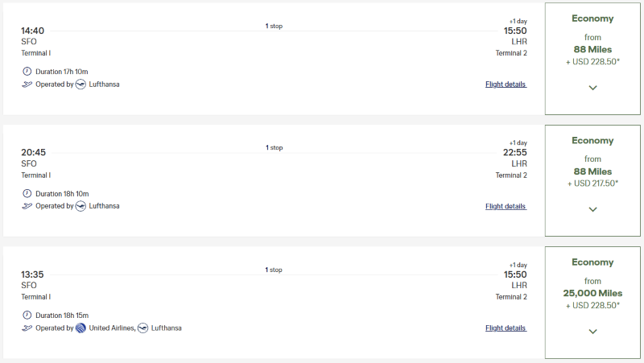Expand the USD 217.50 Economy fare chevron
Viewport: 644px width, 363px height.
pos(592,209)
